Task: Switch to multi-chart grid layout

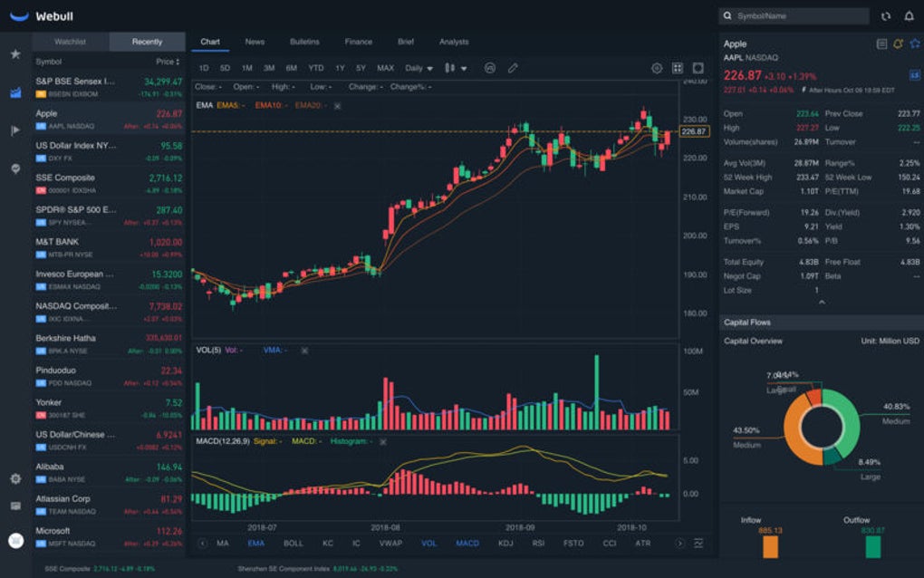Action: pyautogui.click(x=678, y=68)
